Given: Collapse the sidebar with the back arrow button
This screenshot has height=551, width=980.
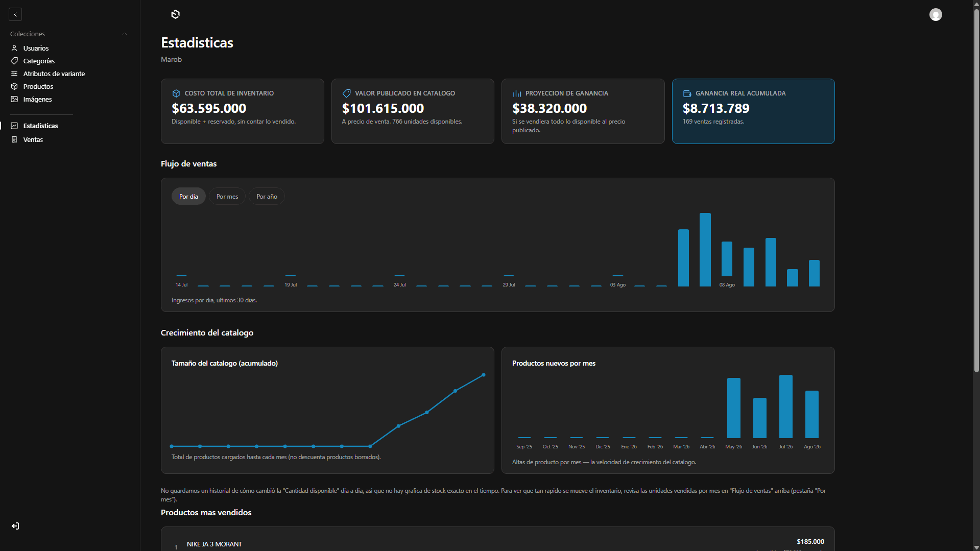Looking at the screenshot, I should pyautogui.click(x=15, y=14).
